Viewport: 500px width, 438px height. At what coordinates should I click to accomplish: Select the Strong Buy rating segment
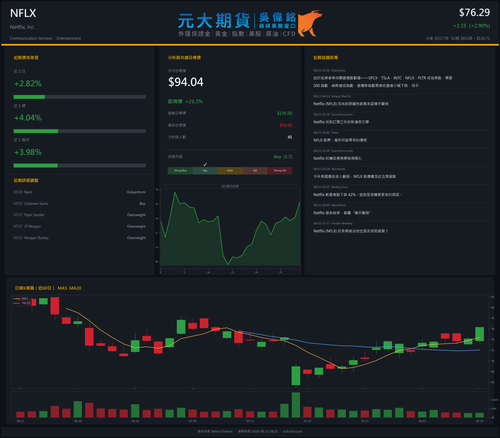pos(180,171)
